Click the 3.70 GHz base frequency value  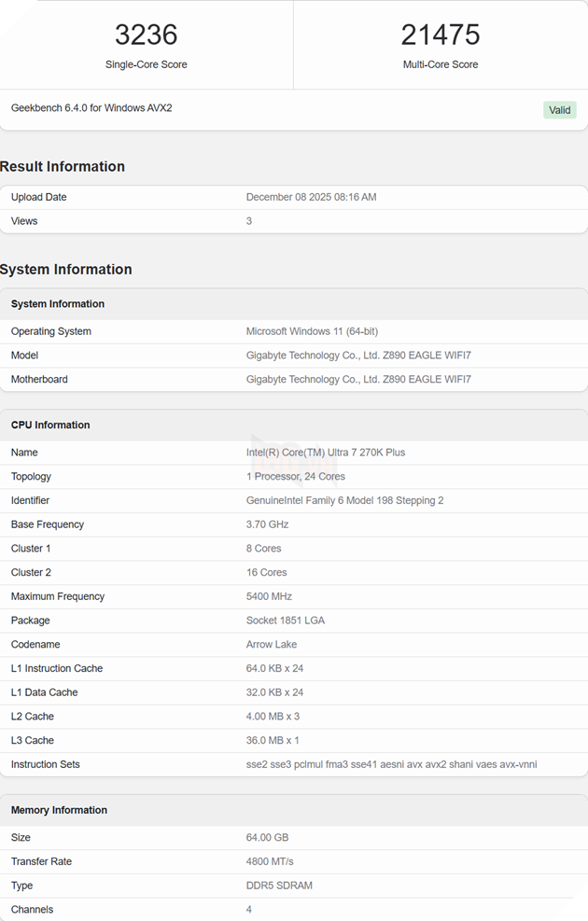tap(267, 524)
